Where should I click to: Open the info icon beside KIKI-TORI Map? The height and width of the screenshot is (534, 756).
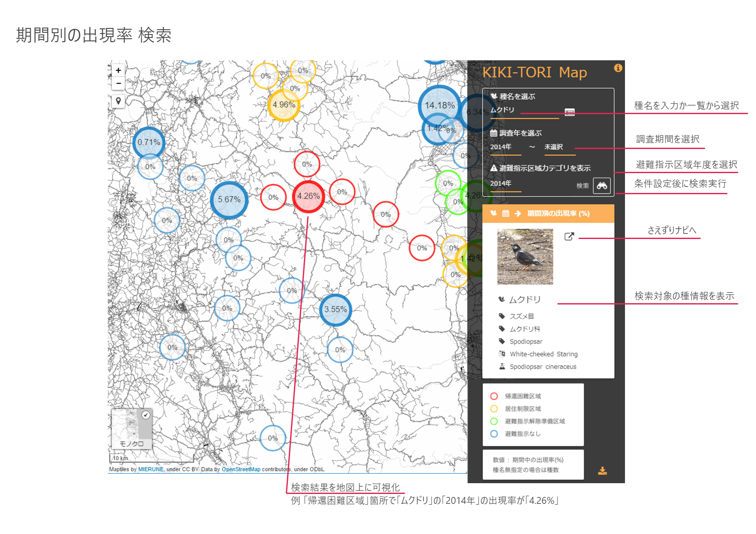click(x=618, y=68)
